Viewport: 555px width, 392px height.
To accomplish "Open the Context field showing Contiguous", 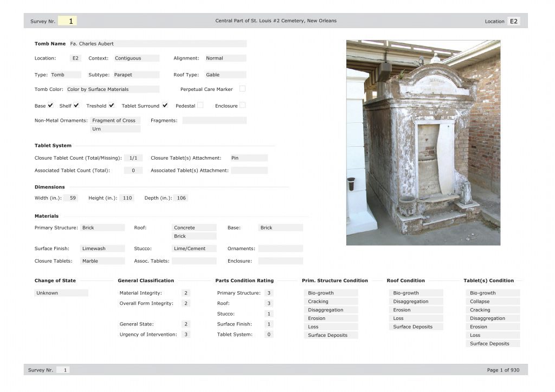I will (136, 58).
